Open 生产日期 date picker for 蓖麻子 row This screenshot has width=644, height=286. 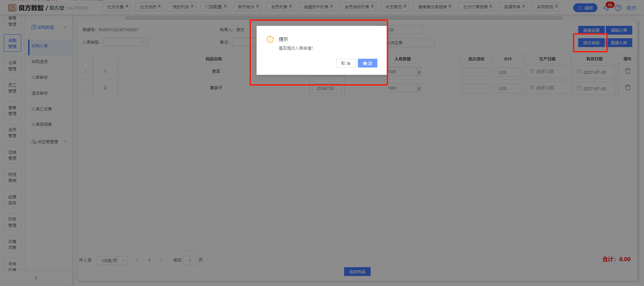click(x=547, y=88)
